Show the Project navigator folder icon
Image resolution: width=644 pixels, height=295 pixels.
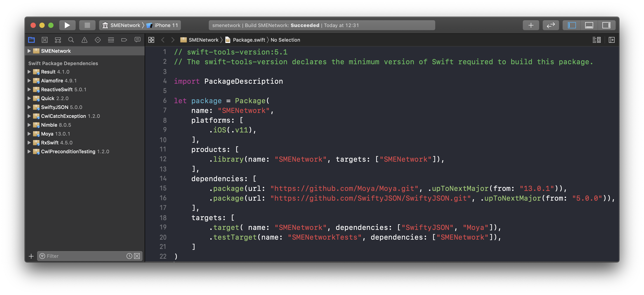31,40
